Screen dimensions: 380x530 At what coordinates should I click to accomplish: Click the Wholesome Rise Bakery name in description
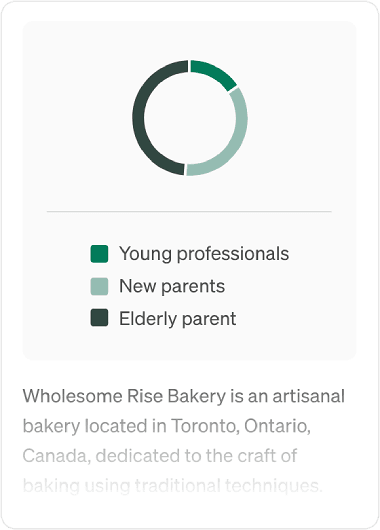pyautogui.click(x=124, y=396)
